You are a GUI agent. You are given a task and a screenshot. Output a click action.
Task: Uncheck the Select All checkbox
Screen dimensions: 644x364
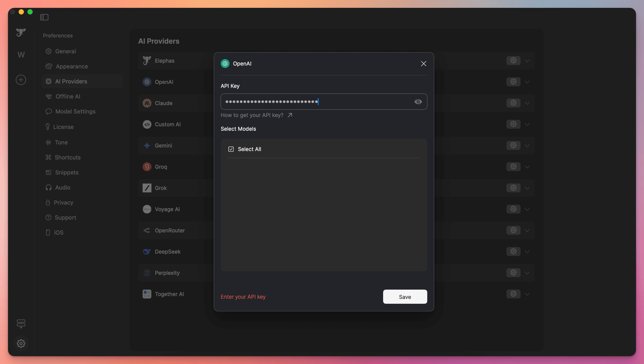coord(231,149)
